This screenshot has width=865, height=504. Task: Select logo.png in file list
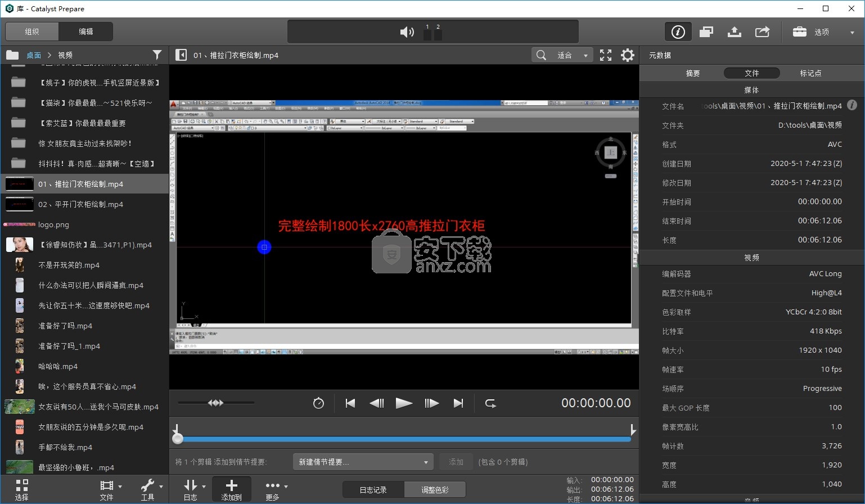[84, 224]
